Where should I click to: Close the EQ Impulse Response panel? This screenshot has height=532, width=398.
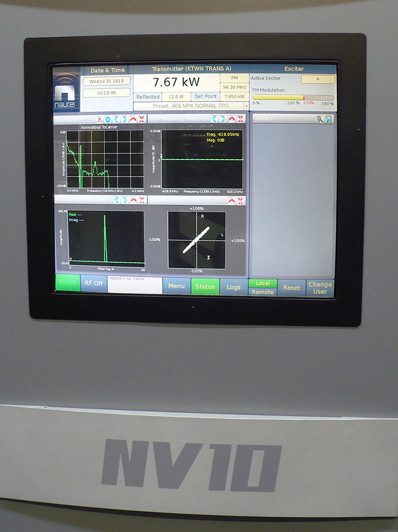(142, 200)
